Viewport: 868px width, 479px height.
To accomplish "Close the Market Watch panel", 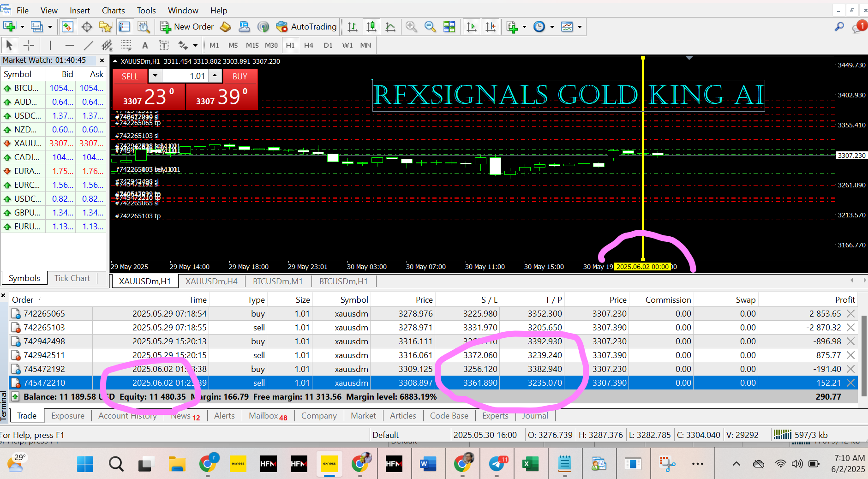I will [x=102, y=60].
